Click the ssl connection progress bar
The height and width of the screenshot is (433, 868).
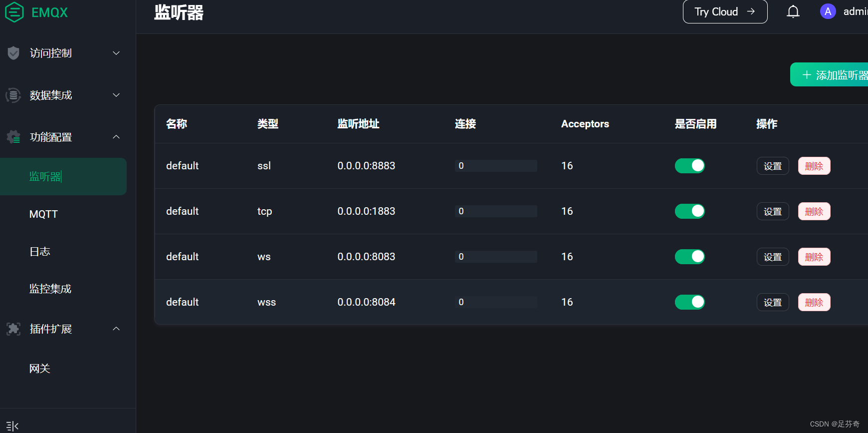(x=496, y=166)
